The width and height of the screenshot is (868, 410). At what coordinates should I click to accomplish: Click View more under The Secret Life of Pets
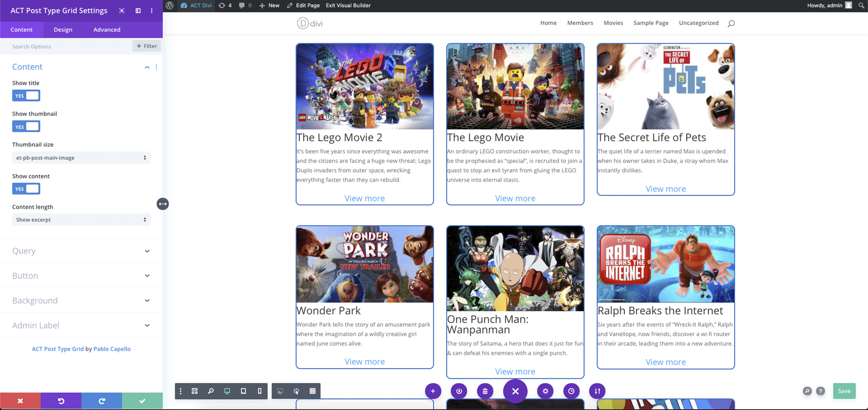coord(665,189)
